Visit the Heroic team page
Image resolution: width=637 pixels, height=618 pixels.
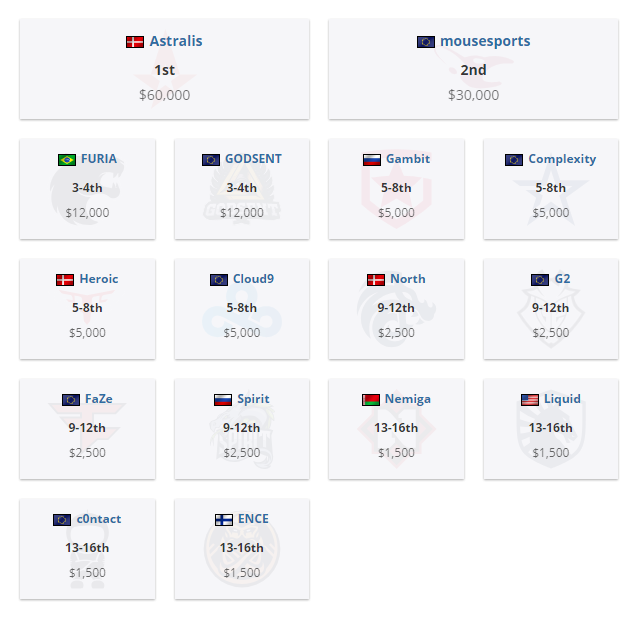pyautogui.click(x=99, y=279)
